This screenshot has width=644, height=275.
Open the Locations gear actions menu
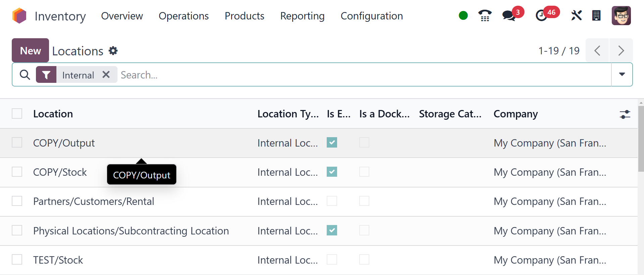[x=113, y=51]
